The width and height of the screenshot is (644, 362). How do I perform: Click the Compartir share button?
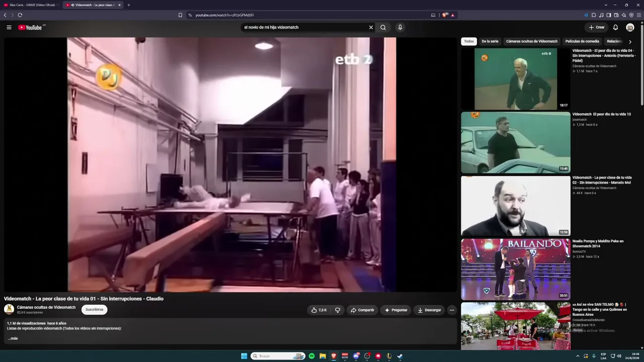pyautogui.click(x=362, y=310)
